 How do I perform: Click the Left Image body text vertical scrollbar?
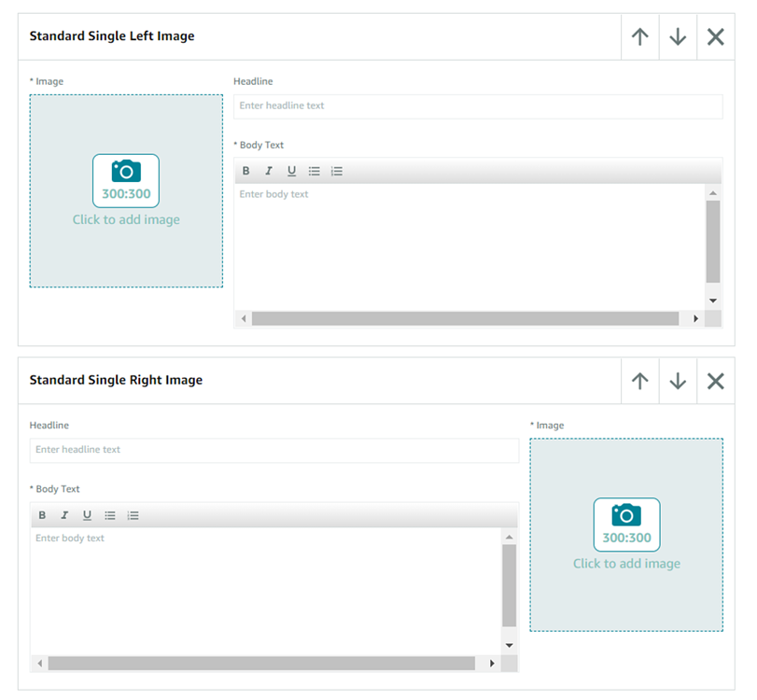(713, 243)
